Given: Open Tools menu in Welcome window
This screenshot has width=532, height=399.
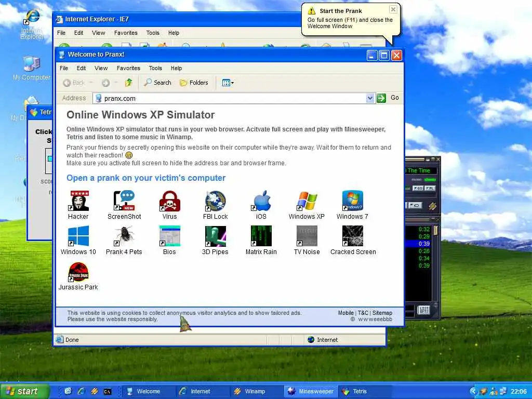Looking at the screenshot, I should (155, 68).
